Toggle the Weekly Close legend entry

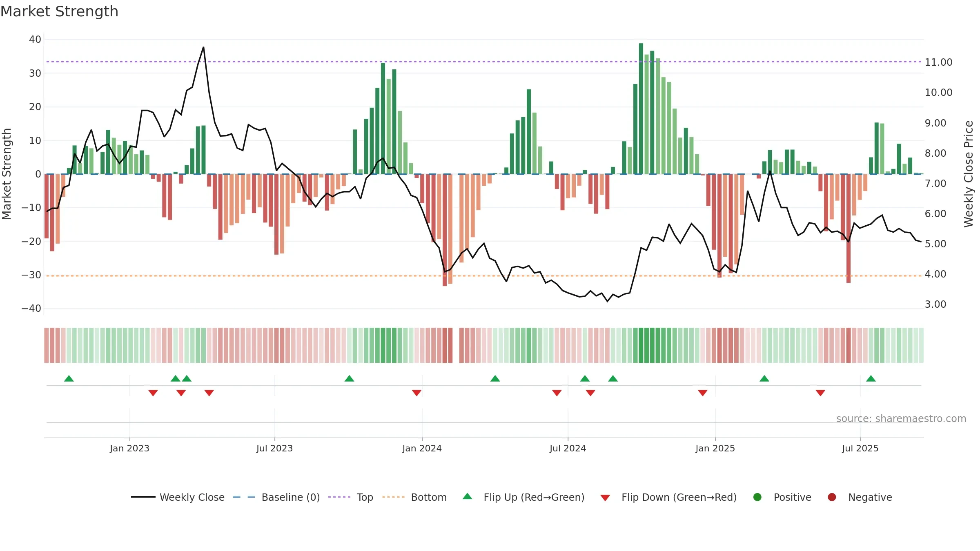[178, 497]
